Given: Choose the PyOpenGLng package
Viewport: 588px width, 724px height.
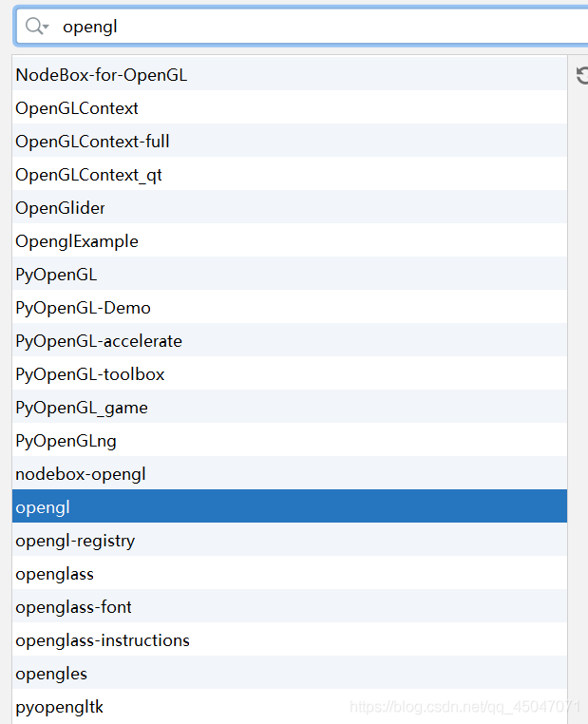Looking at the screenshot, I should (66, 441).
